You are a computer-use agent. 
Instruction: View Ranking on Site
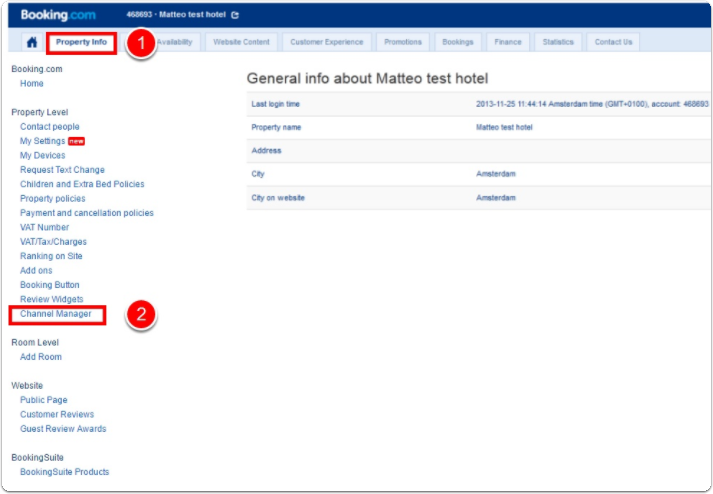(51, 256)
